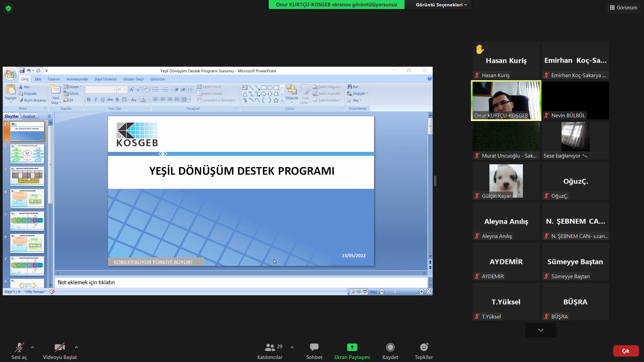Unmute microphone with Sesi aç icon
The height and width of the screenshot is (362, 644).
pos(19,347)
